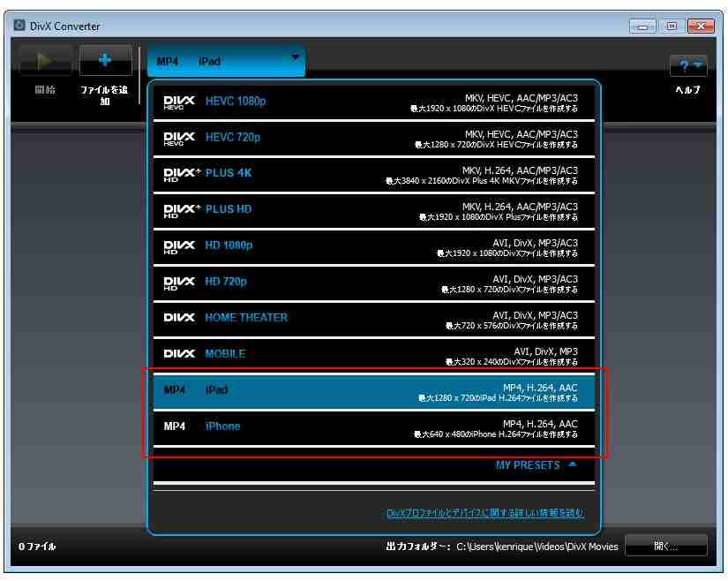Close the DivX Converter window
The height and width of the screenshot is (581, 728).
pos(701,26)
